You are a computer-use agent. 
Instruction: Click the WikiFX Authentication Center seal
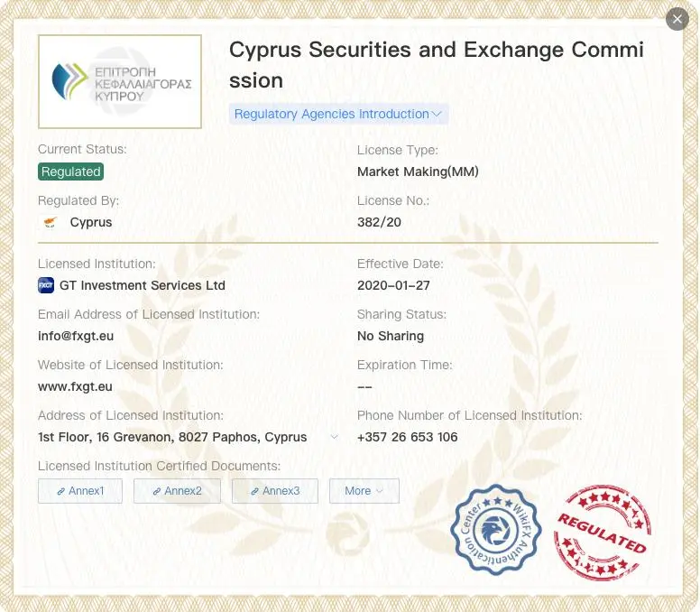[496, 530]
